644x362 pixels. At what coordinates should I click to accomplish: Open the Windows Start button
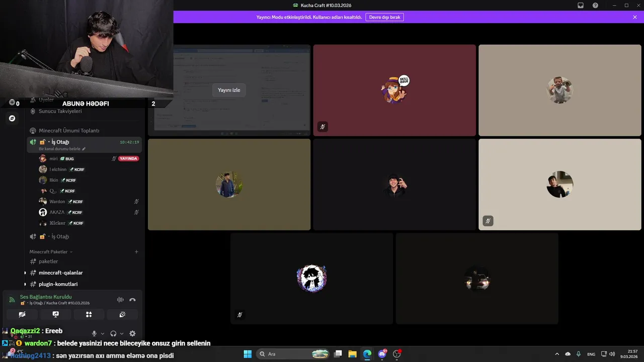tap(248, 354)
